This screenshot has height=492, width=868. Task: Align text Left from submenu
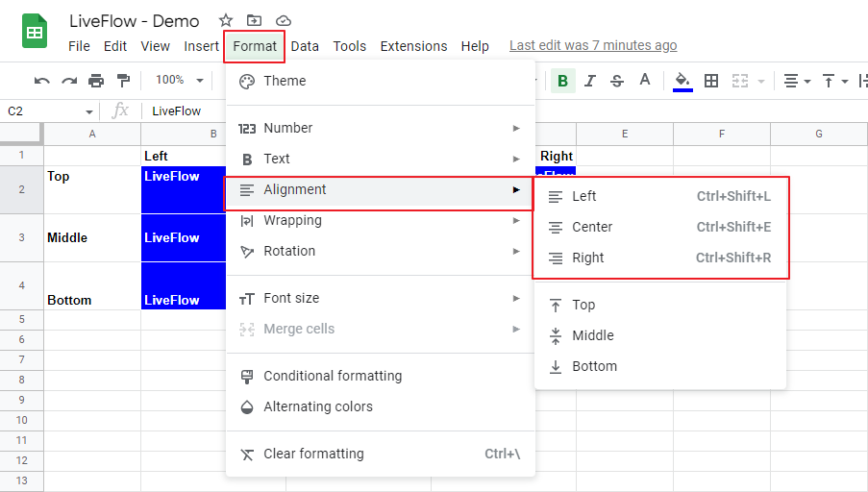pos(660,196)
